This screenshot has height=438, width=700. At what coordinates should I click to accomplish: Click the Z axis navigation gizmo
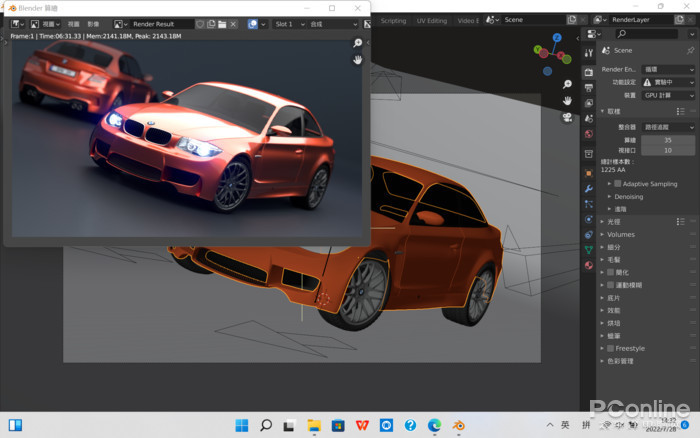pos(557,38)
